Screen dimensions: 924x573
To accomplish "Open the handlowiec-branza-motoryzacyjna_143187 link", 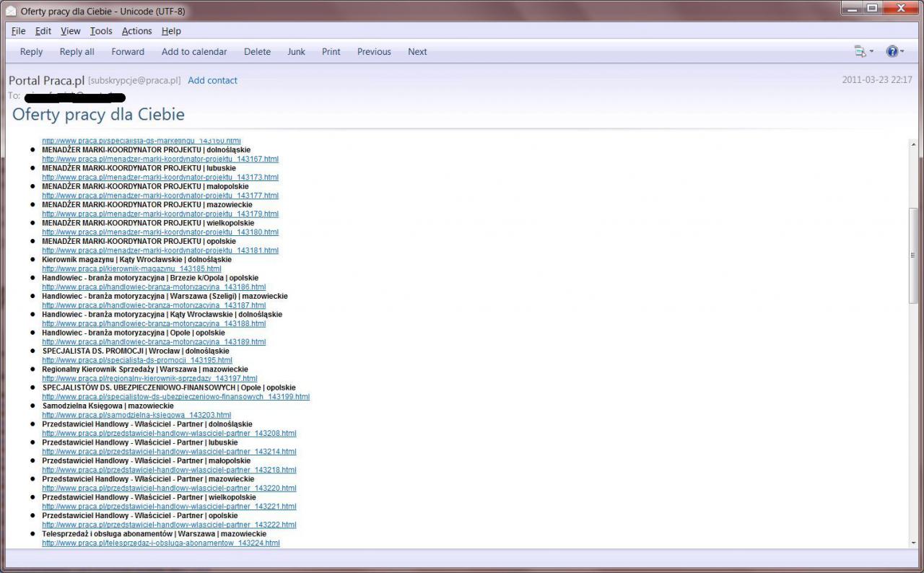I will pyautogui.click(x=154, y=305).
